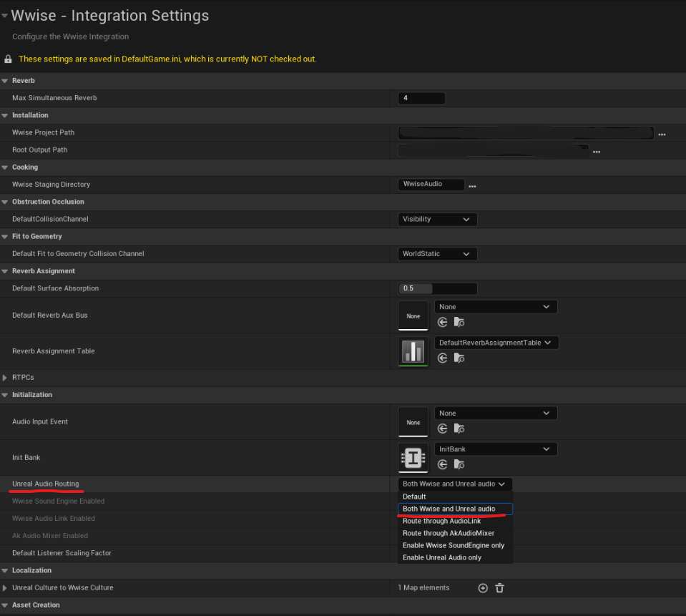
Task: Browse for the Root Output Path
Action: click(597, 152)
